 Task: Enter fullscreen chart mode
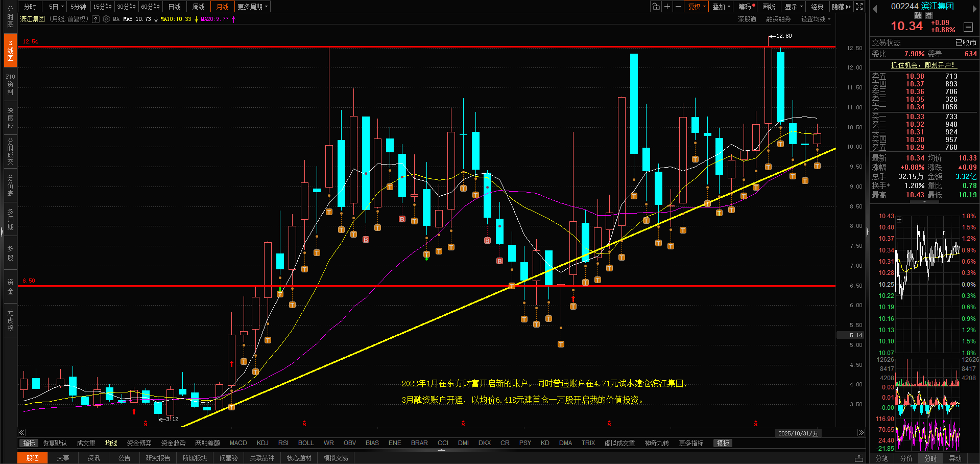859,7
